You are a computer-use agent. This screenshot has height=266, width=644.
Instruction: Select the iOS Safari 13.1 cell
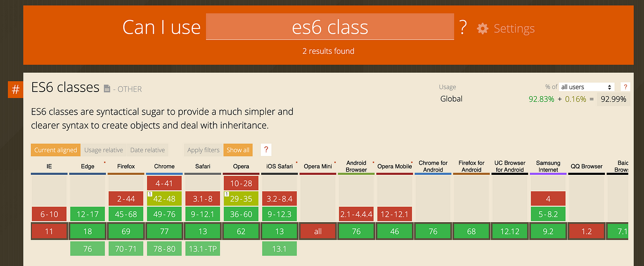coord(280,249)
